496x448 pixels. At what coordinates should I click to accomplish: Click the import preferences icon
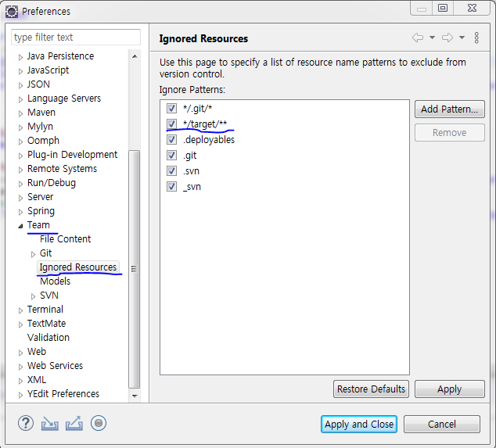pyautogui.click(x=49, y=424)
